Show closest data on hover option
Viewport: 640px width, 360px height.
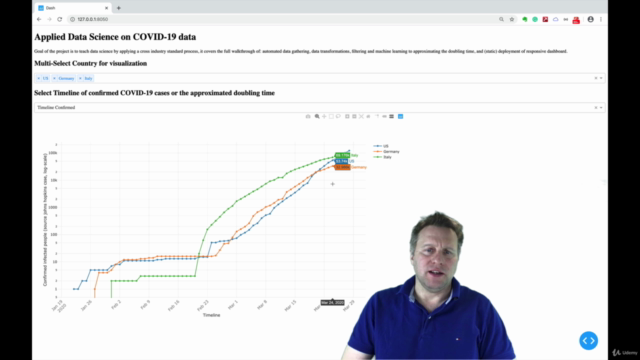(x=384, y=116)
